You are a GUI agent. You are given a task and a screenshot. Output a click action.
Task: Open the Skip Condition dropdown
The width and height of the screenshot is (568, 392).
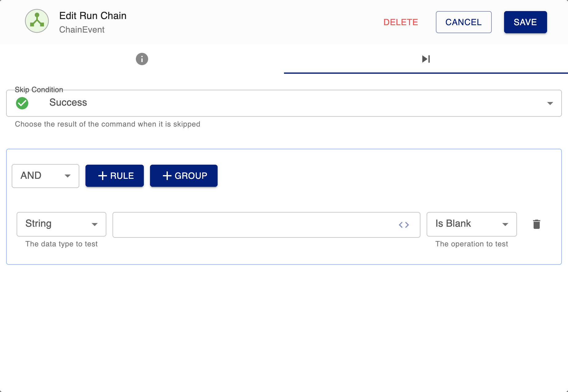[x=550, y=103]
